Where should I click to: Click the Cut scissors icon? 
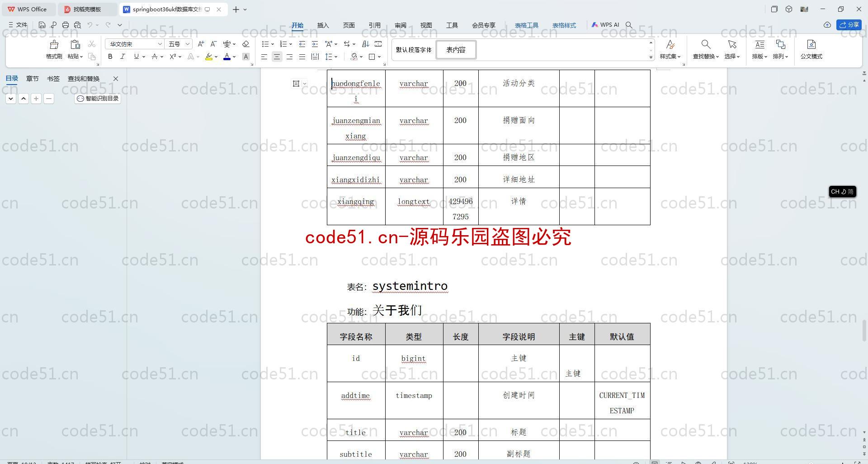92,44
